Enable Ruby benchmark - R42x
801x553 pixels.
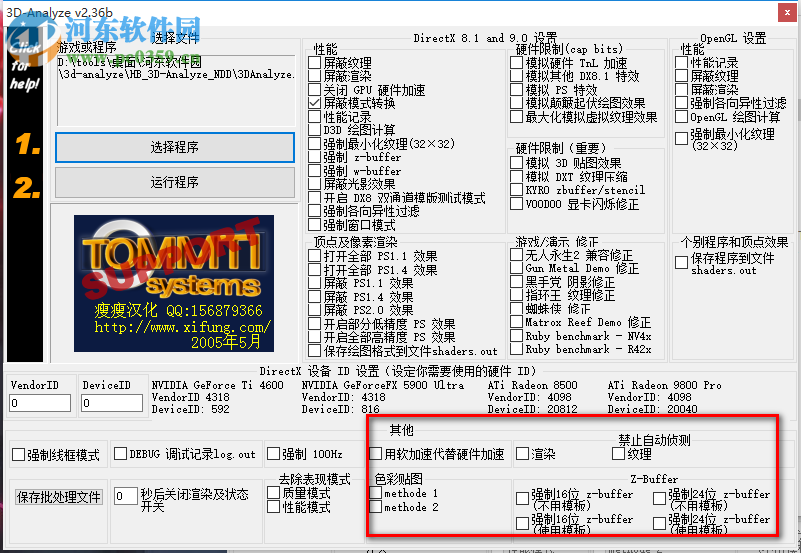coord(516,349)
